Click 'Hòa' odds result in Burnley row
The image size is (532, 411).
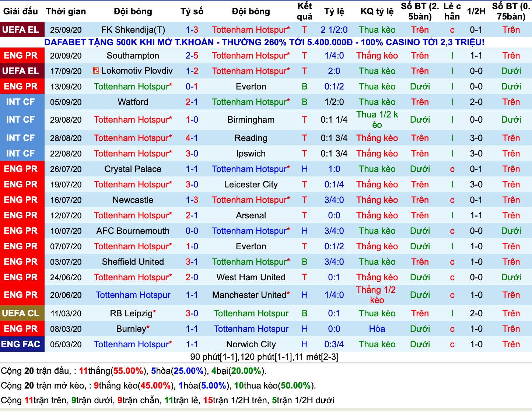tap(377, 329)
